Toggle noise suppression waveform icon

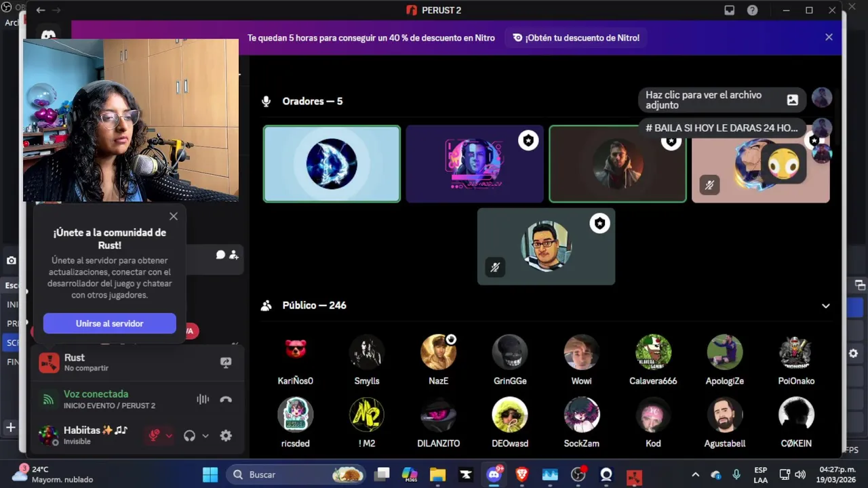pos(203,399)
